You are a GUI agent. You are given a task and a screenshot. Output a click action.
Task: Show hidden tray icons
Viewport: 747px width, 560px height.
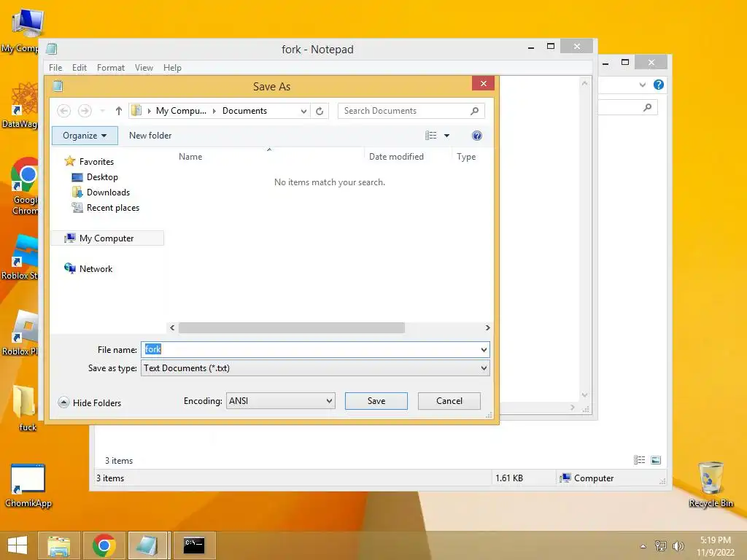[x=643, y=546]
